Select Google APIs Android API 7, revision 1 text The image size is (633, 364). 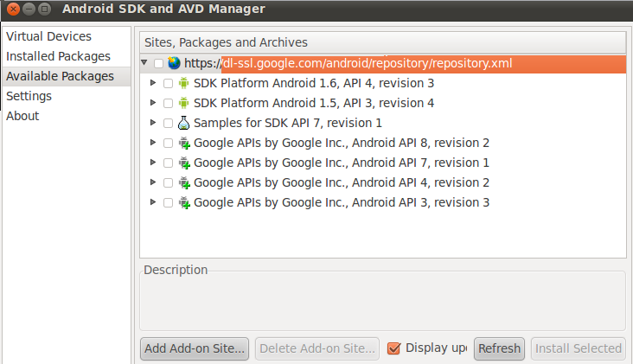pyautogui.click(x=341, y=163)
